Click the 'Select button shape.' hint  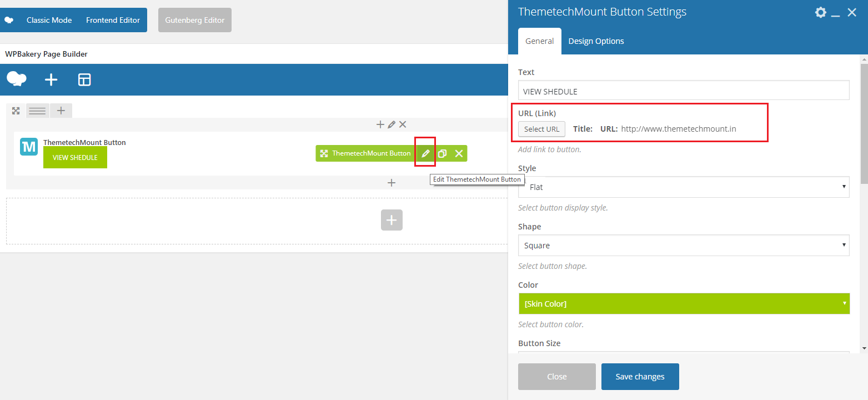pyautogui.click(x=553, y=266)
